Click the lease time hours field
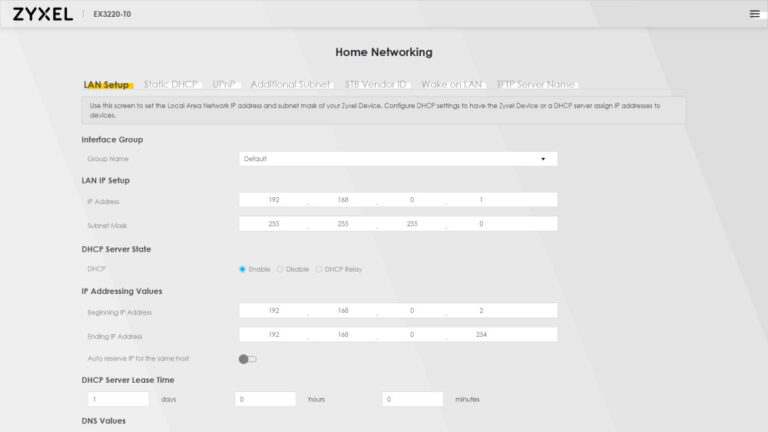Viewport: 768px width, 432px height. point(265,399)
